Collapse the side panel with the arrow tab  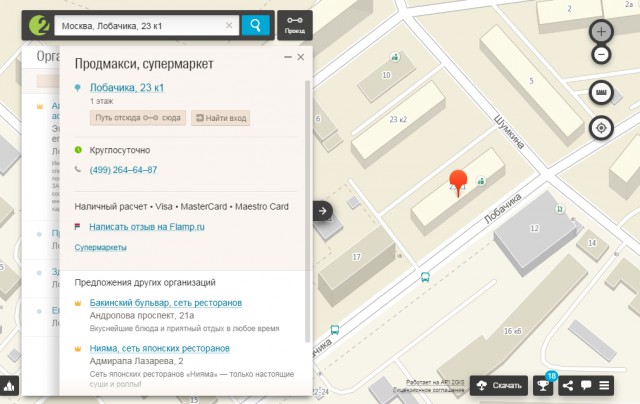coord(322,211)
